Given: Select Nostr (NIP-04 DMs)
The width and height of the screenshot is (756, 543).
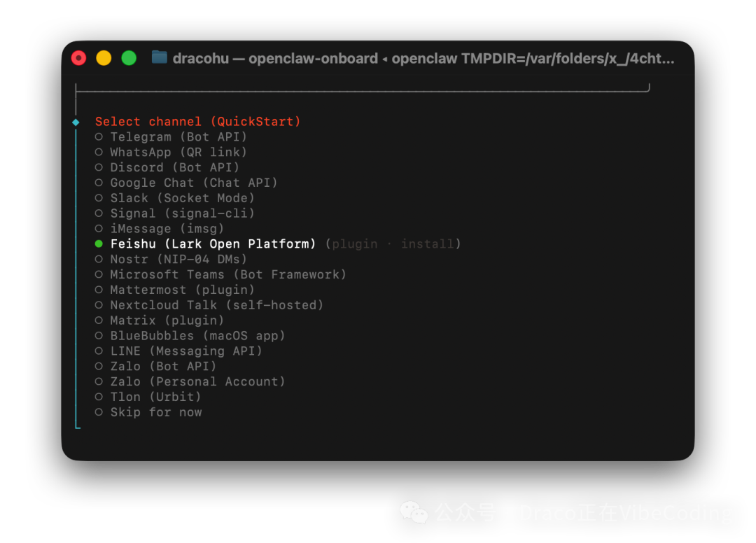Looking at the screenshot, I should (174, 259).
